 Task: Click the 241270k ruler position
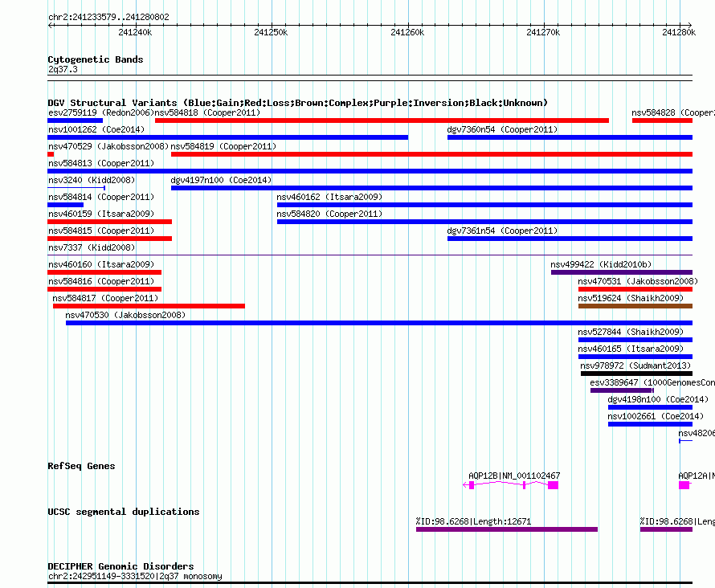coord(543,33)
